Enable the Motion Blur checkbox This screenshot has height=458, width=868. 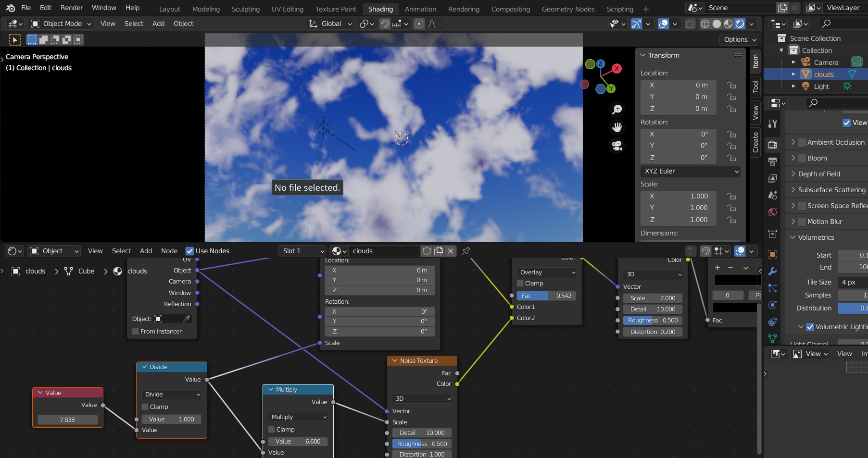pyautogui.click(x=802, y=222)
